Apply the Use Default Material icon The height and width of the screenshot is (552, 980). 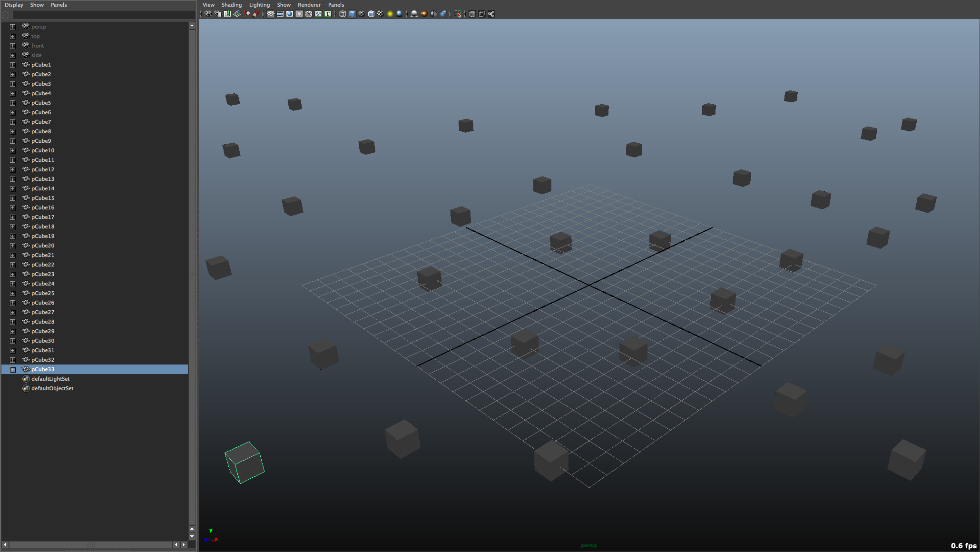413,14
